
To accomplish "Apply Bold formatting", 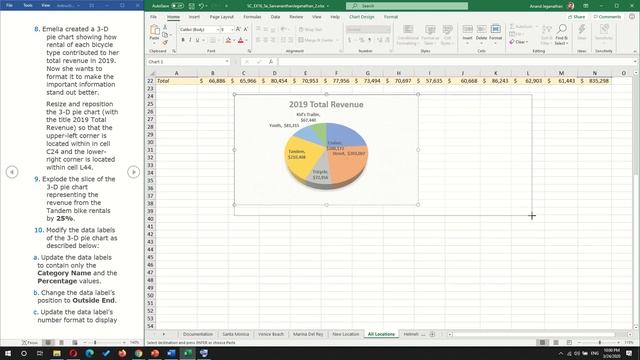I will click(183, 40).
